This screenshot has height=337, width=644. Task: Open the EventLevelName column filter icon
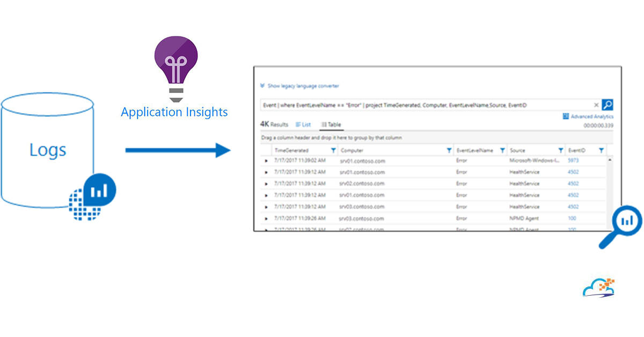coord(502,151)
